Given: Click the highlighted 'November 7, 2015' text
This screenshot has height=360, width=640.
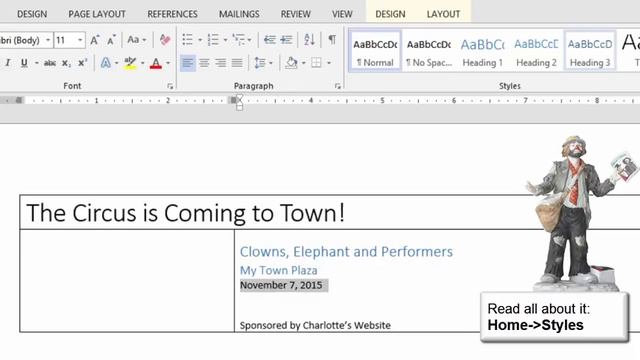Looking at the screenshot, I should [281, 285].
